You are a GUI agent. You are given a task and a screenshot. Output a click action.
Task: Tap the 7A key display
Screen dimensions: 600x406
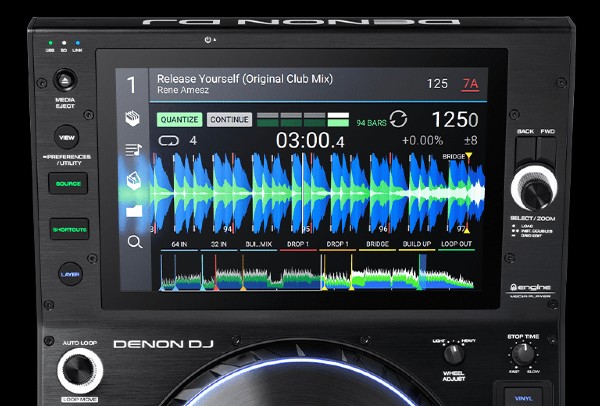(470, 84)
